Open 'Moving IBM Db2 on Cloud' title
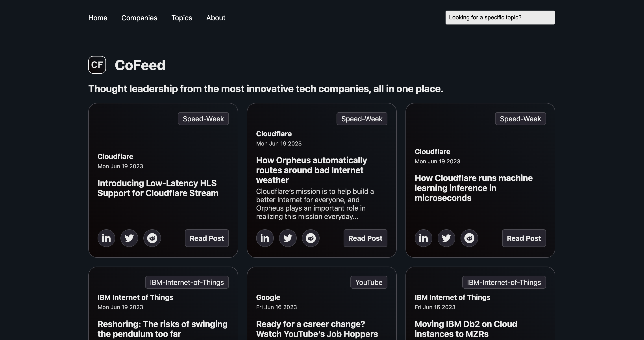This screenshot has height=340, width=644. [466, 329]
